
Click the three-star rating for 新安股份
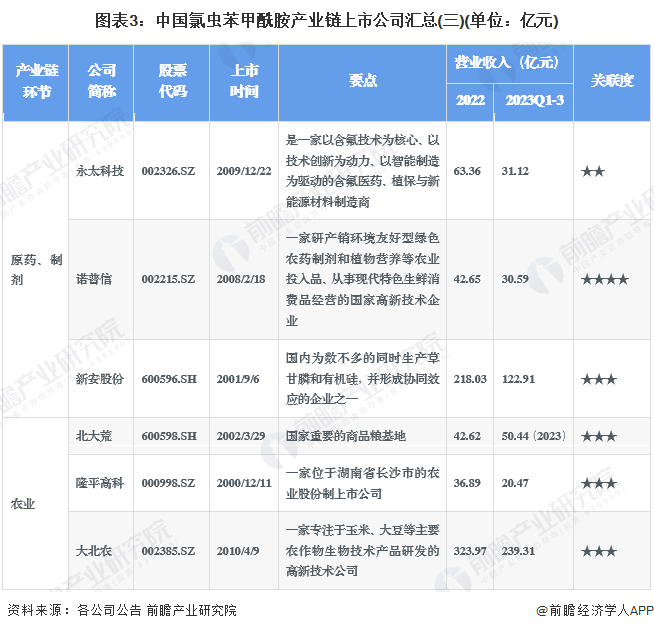pos(599,379)
